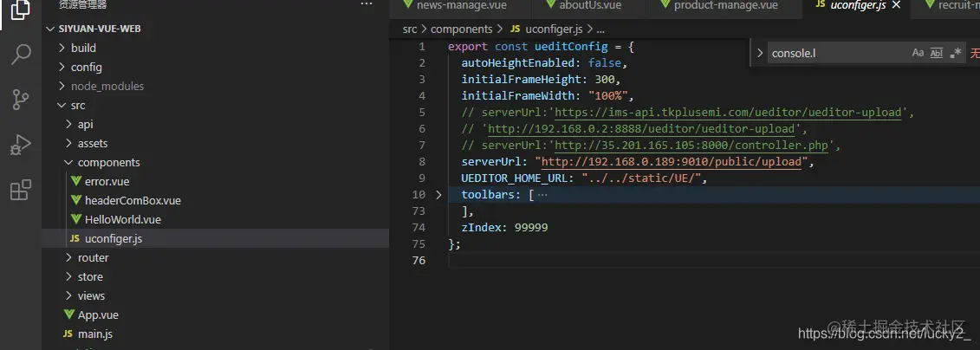Click line number 8 in the gutter
980x350 pixels.
(422, 162)
